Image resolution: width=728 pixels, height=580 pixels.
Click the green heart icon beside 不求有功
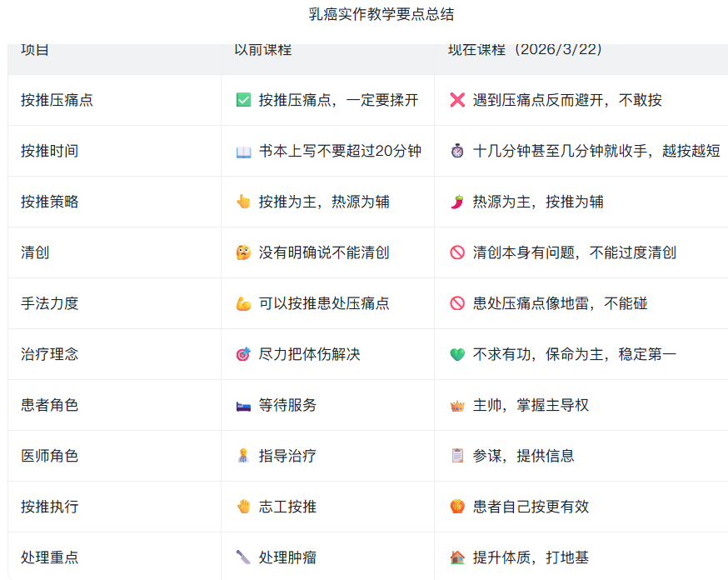pos(457,354)
